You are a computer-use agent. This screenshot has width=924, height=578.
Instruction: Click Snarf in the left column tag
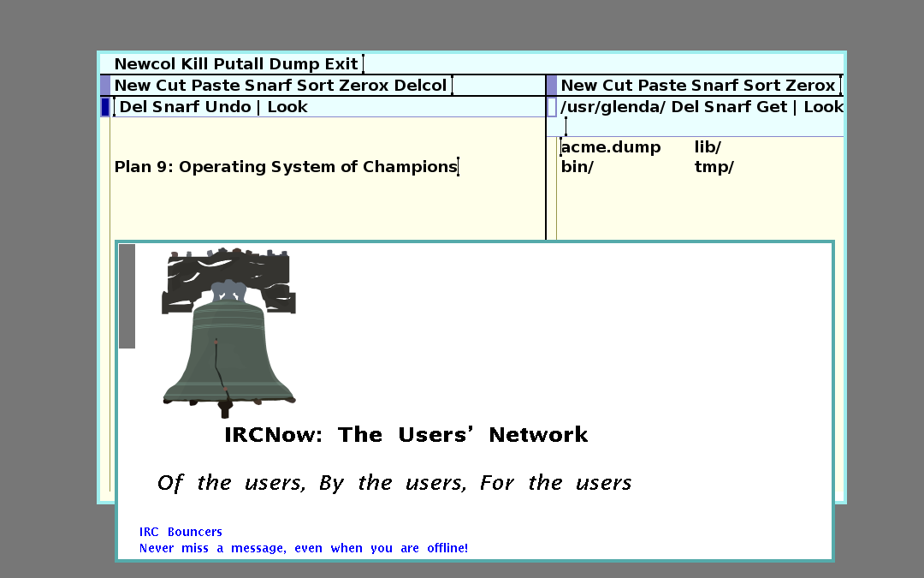(268, 86)
